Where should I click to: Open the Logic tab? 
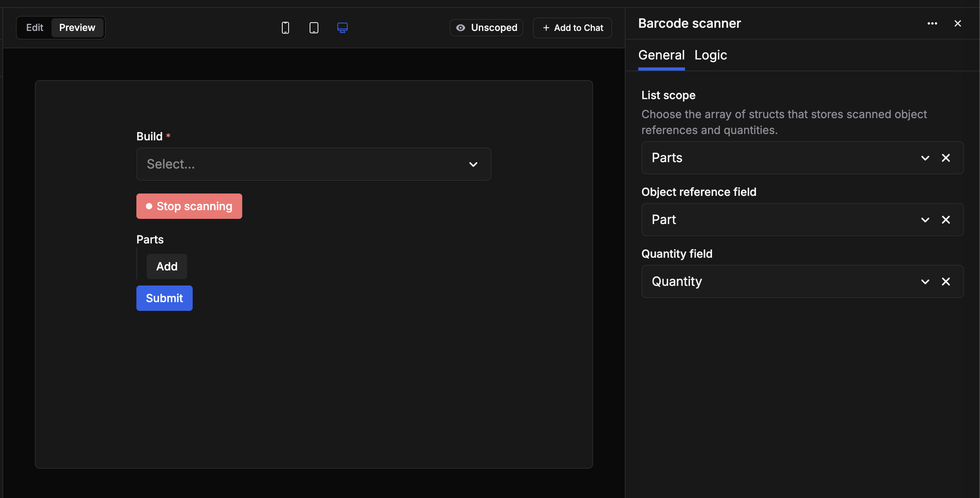[710, 55]
